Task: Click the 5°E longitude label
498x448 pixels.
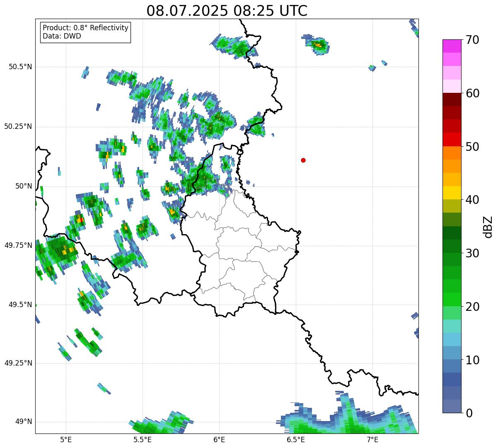Action: pos(66,440)
